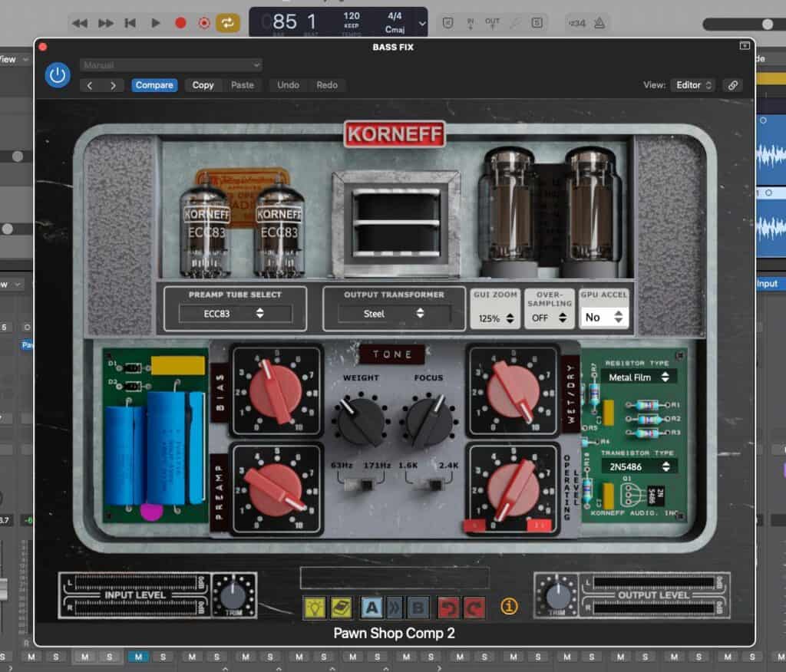Click the Cmaj key signature display
Screen dimensions: 786x672
(x=395, y=30)
